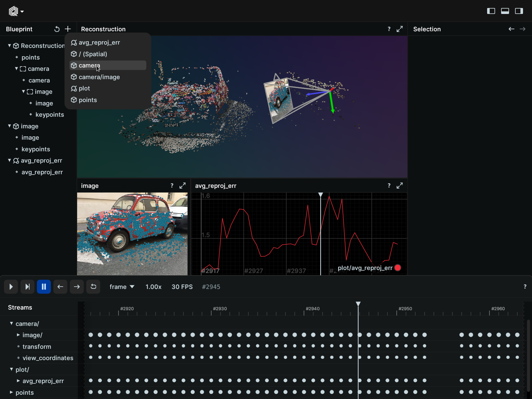Step forward one frame

(77, 287)
